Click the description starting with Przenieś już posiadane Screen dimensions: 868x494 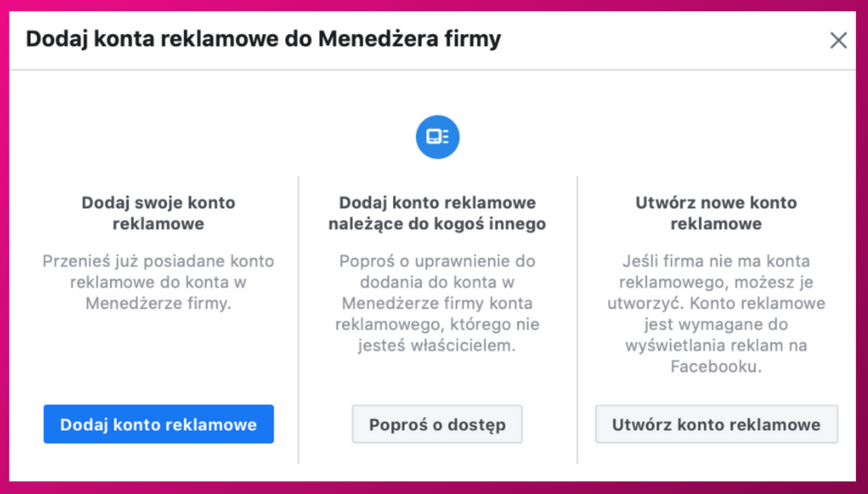159,282
